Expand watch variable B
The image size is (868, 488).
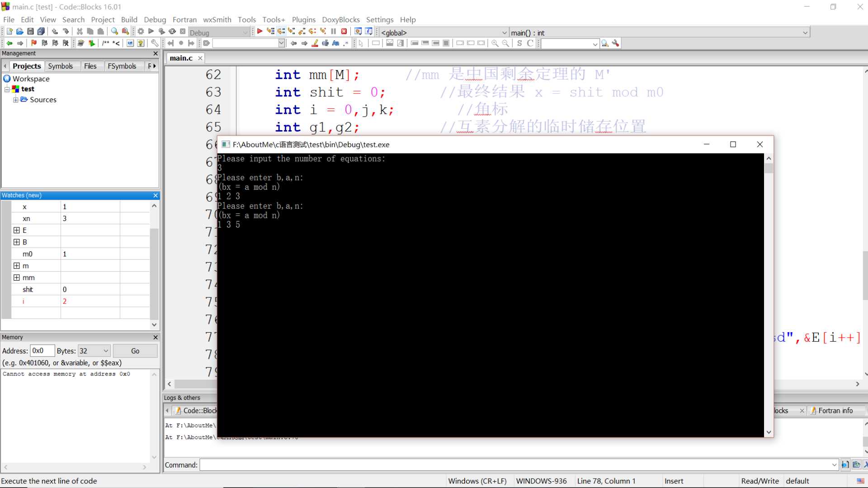17,242
